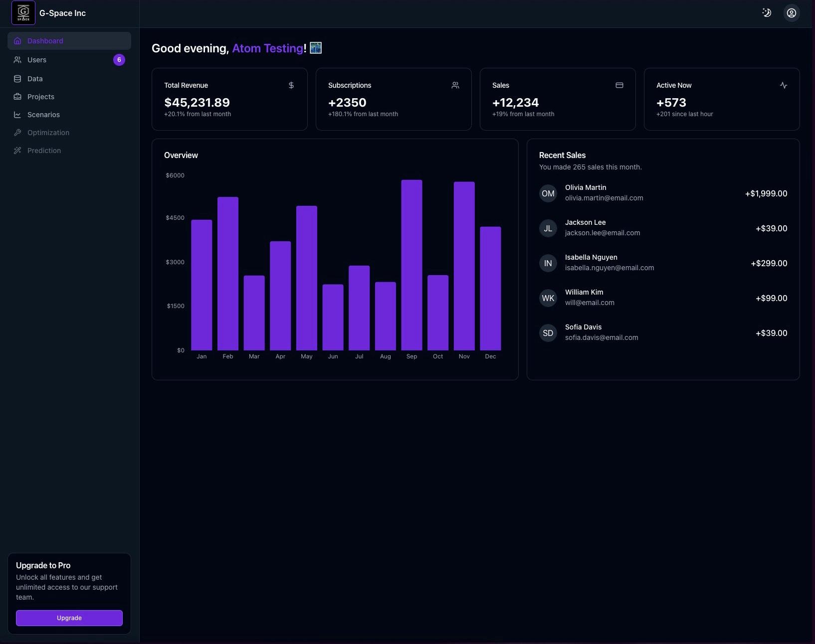The width and height of the screenshot is (815, 644).
Task: Click the +$299.00 sale amount
Action: [x=769, y=263]
